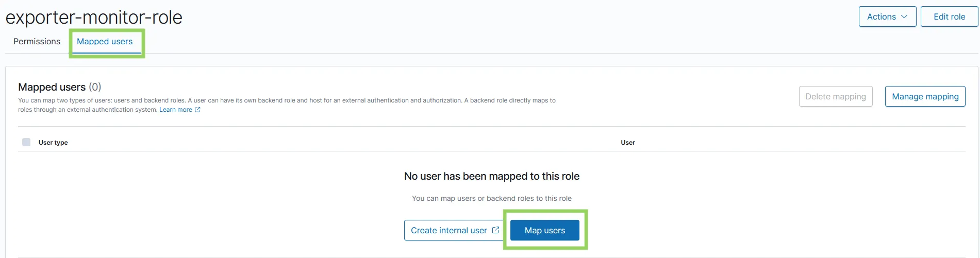Open the Learn more link
This screenshot has height=258, width=980.
(175, 110)
